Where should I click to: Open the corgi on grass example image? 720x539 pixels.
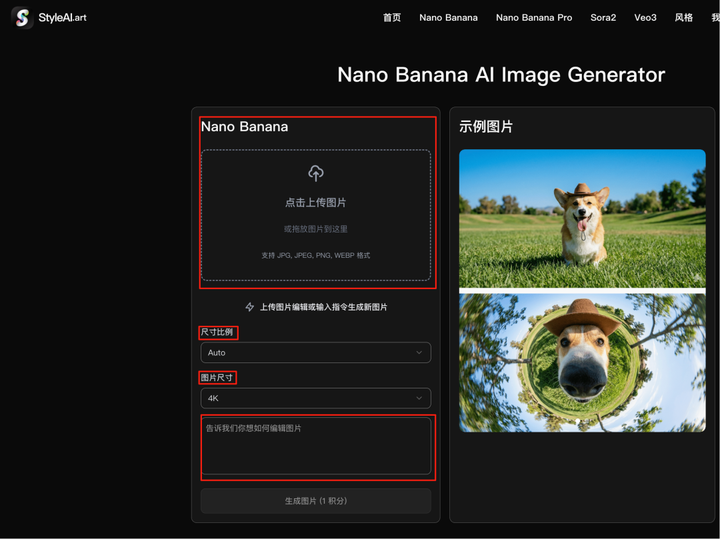(x=582, y=219)
